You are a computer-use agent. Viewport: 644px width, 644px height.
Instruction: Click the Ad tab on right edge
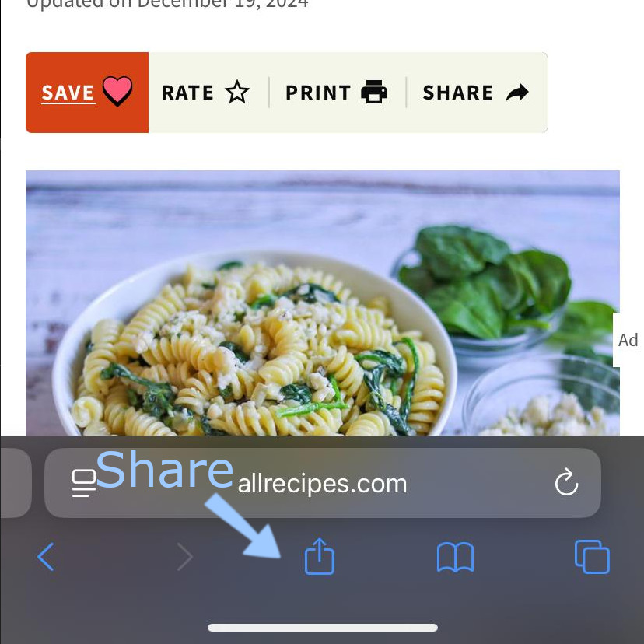click(628, 340)
